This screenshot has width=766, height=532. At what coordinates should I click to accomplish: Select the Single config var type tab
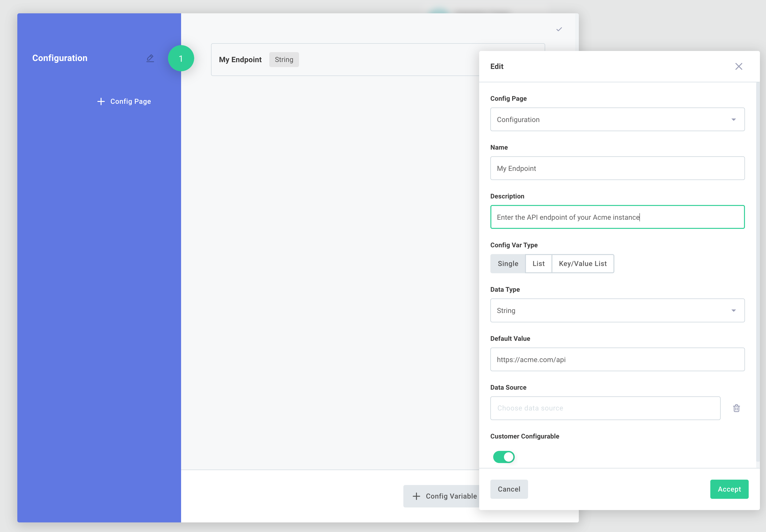click(508, 263)
